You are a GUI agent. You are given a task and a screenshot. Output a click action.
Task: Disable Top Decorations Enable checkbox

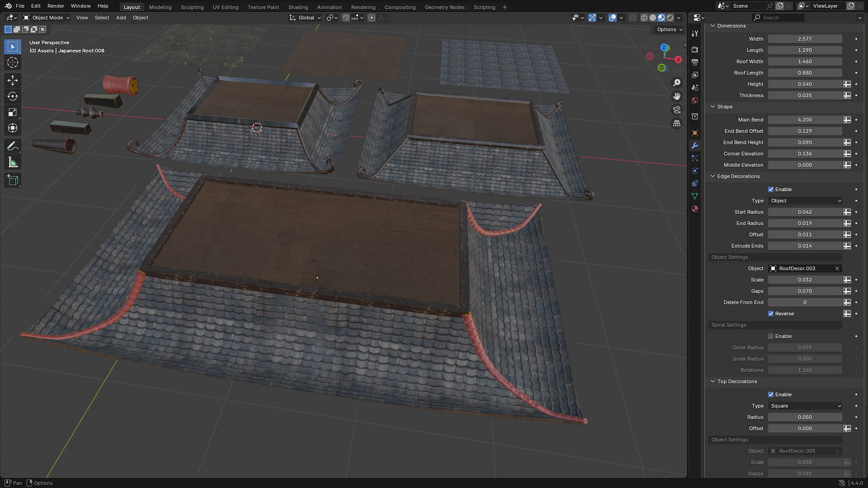tap(771, 395)
